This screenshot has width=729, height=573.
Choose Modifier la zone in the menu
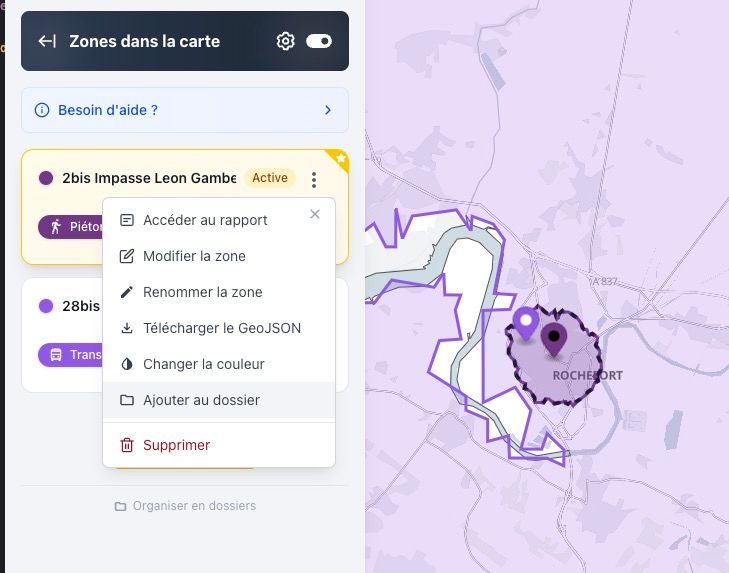[x=194, y=256]
